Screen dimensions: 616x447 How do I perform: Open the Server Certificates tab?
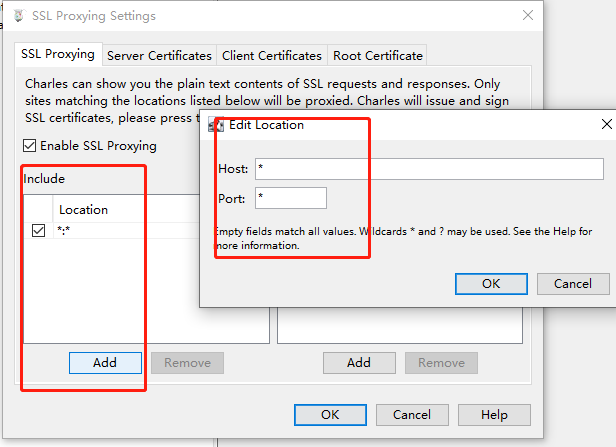click(159, 56)
